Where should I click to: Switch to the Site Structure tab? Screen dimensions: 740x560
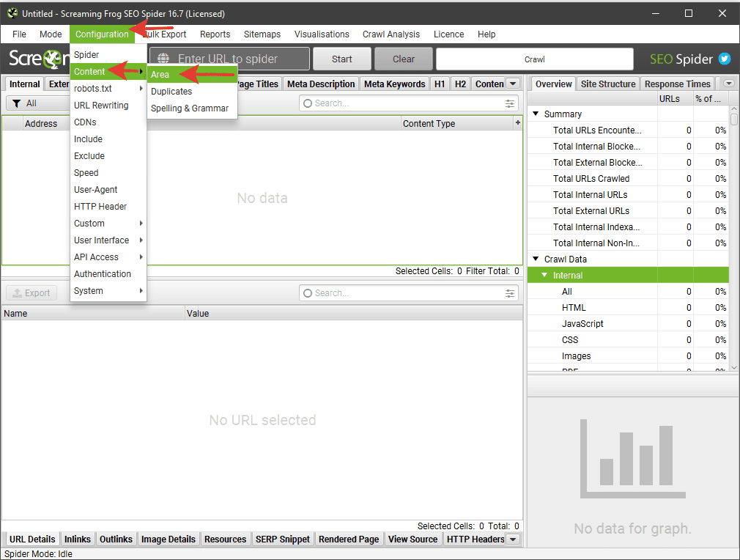tap(608, 84)
